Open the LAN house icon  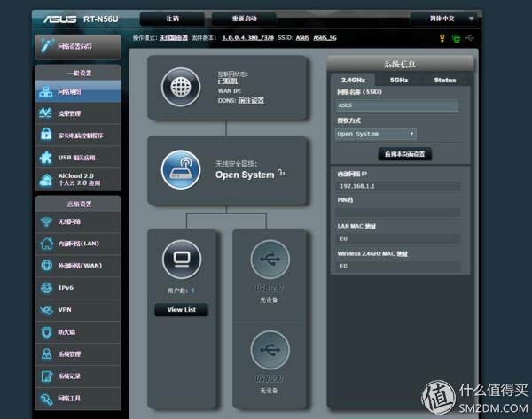46,243
